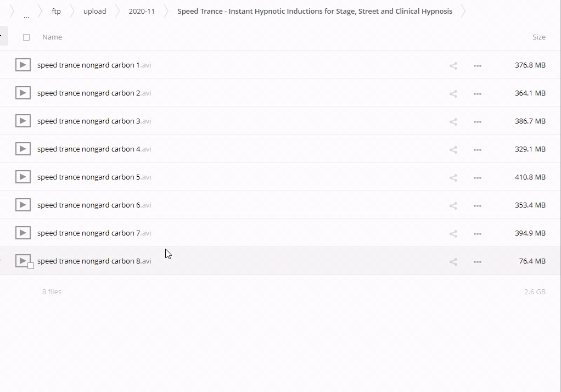
Task: Sort files by the Name column header
Action: click(52, 37)
